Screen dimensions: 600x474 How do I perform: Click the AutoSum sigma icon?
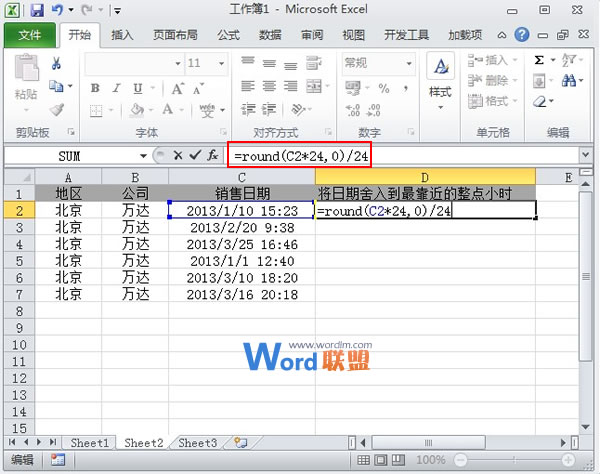540,61
